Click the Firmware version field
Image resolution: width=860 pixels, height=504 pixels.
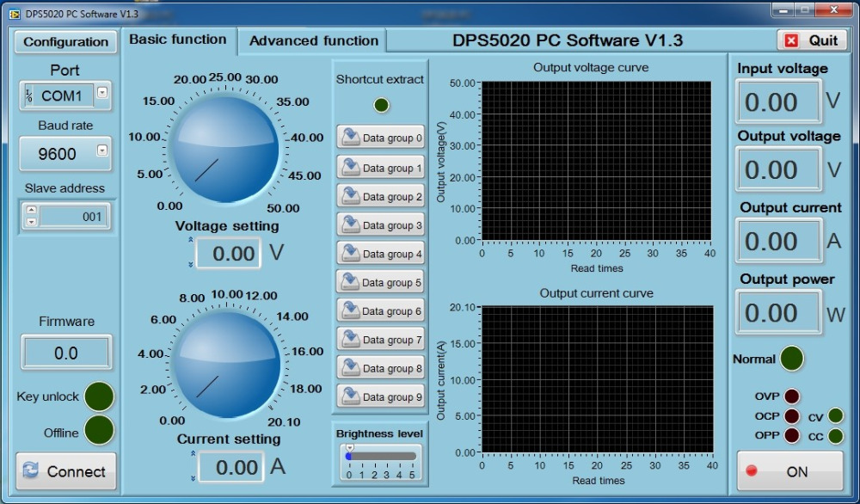click(x=66, y=353)
